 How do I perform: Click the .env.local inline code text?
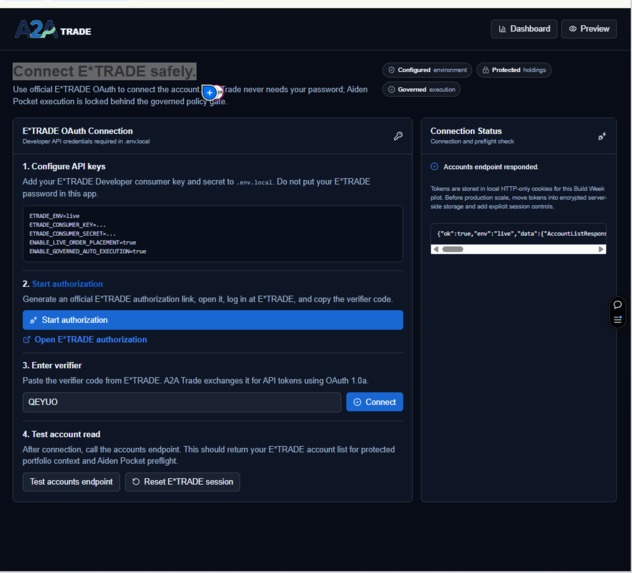pos(255,183)
